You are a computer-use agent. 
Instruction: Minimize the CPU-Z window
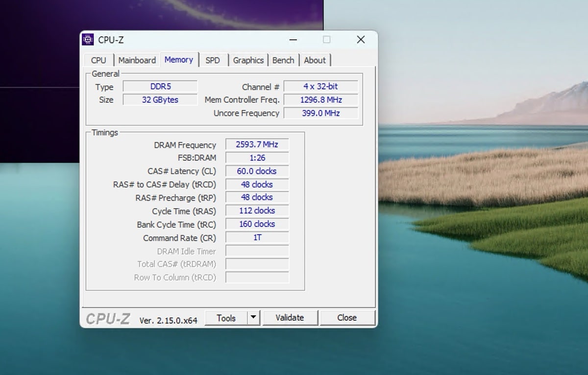293,40
